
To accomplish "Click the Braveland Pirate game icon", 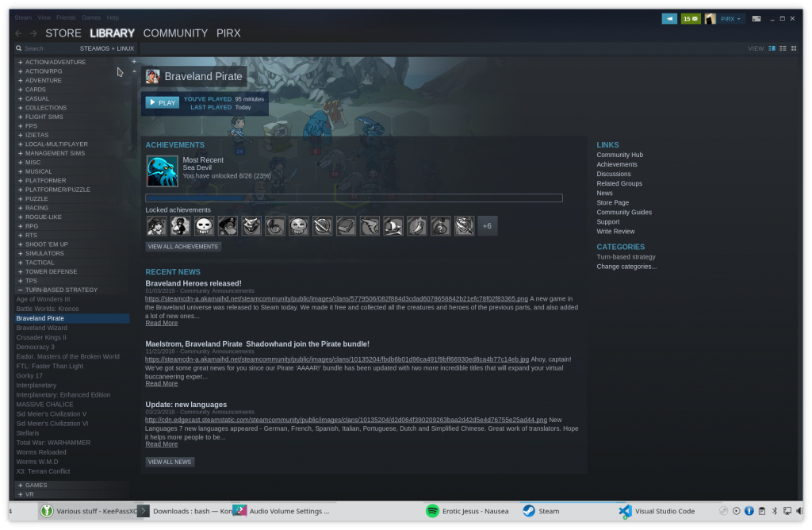I will coord(152,76).
